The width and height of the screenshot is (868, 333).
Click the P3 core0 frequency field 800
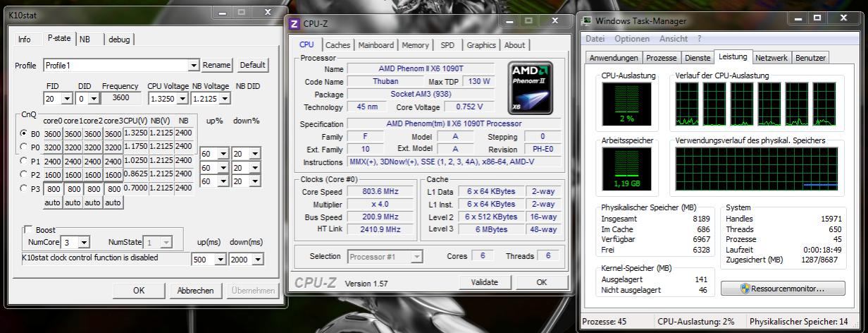[53, 189]
